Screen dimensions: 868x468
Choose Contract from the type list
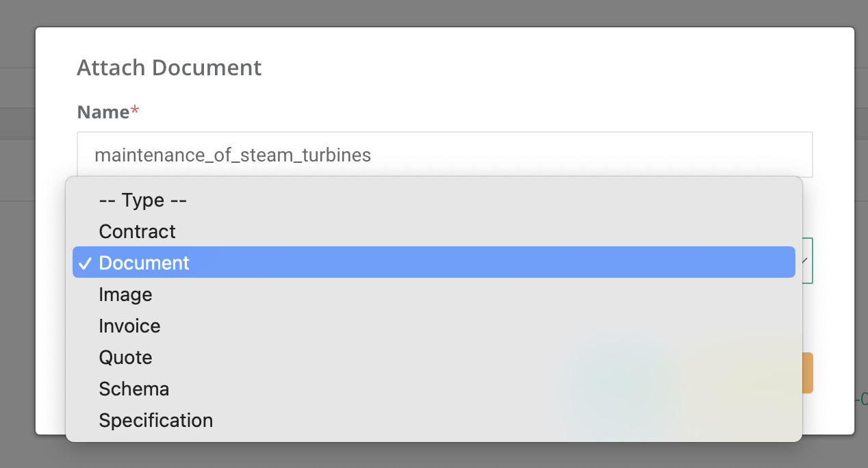point(137,231)
